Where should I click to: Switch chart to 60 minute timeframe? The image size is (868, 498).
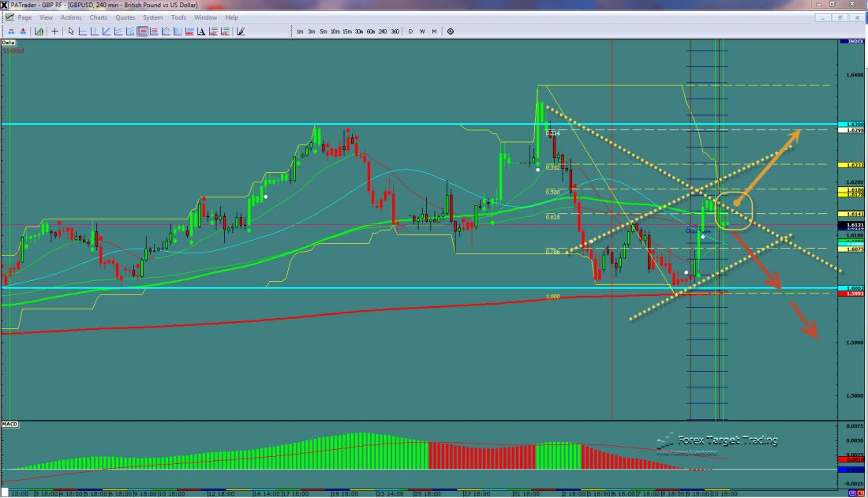[x=370, y=32]
